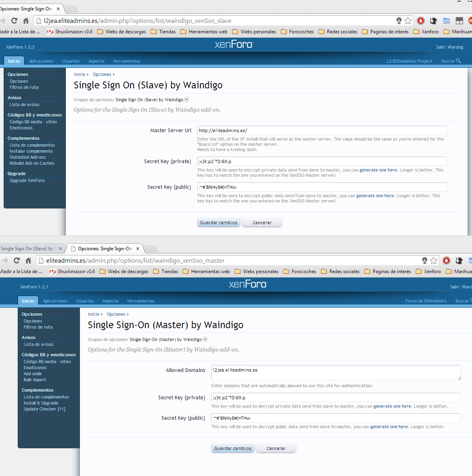The image size is (472, 476).
Task: Reload the Single Sign On slave page
Action: 14,21
